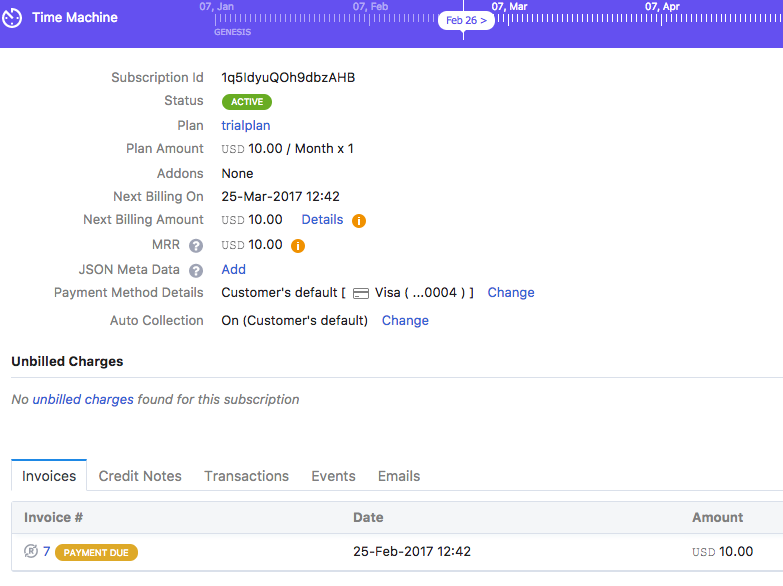Click the invoice status icon beside number 7
The image size is (783, 586).
(x=31, y=552)
